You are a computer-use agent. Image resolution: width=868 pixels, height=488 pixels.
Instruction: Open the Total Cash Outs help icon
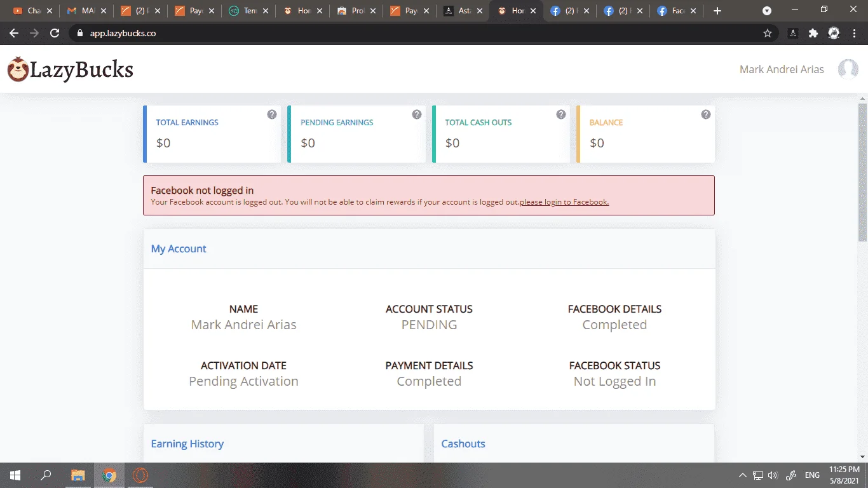pyautogui.click(x=561, y=114)
